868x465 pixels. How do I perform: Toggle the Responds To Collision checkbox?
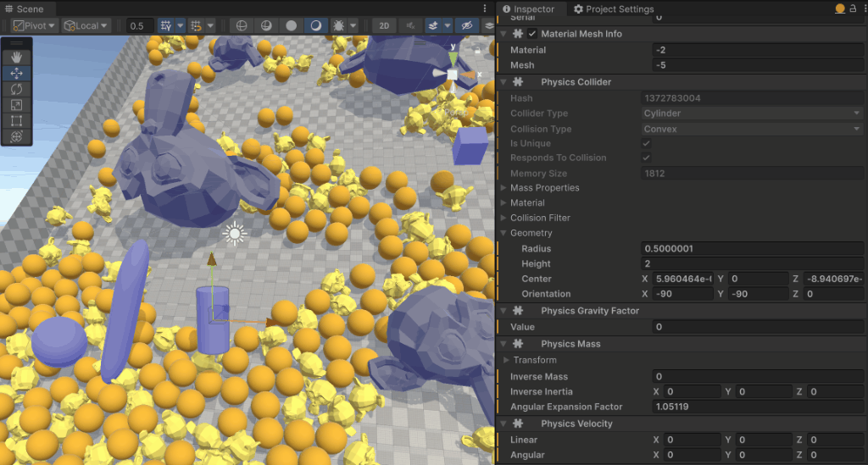tap(646, 158)
